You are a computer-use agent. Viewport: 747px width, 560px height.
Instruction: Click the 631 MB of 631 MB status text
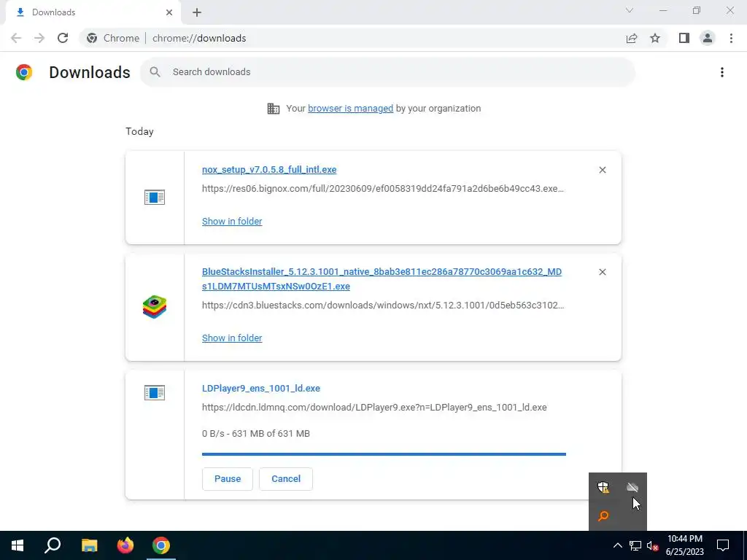tap(271, 433)
